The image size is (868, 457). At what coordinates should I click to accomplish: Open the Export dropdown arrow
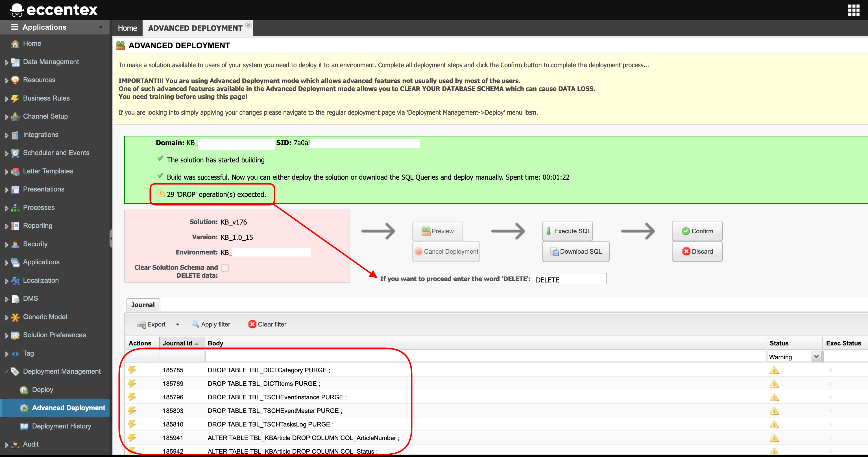tap(178, 325)
